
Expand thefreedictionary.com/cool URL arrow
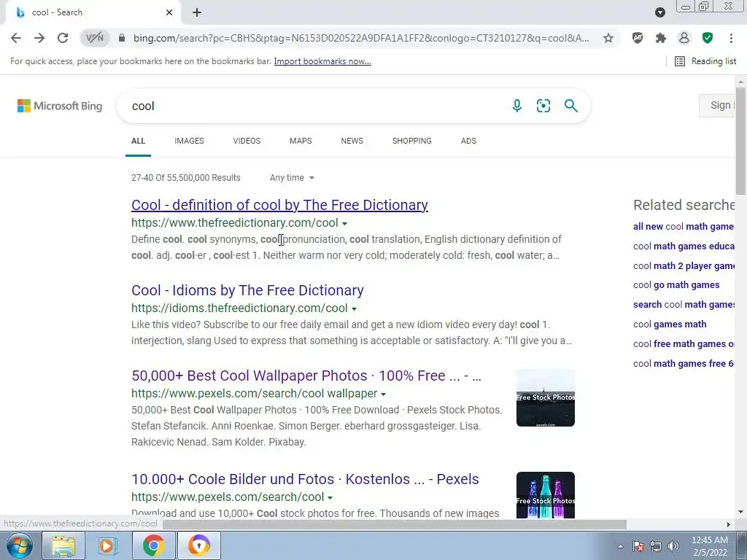[x=344, y=223]
